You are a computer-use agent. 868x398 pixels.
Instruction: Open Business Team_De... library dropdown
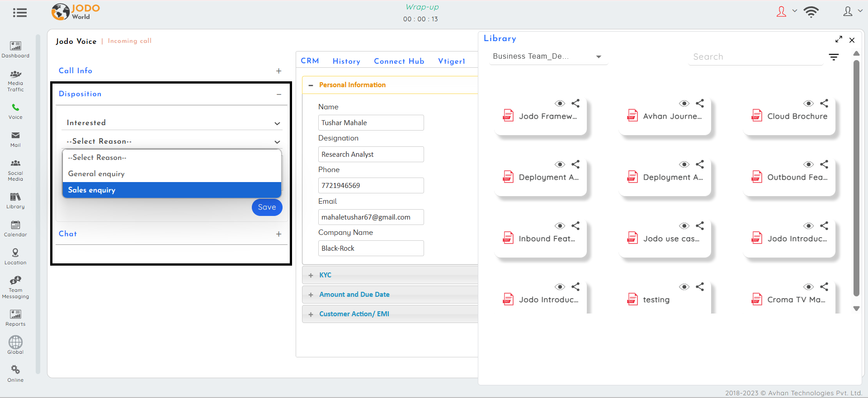click(547, 56)
